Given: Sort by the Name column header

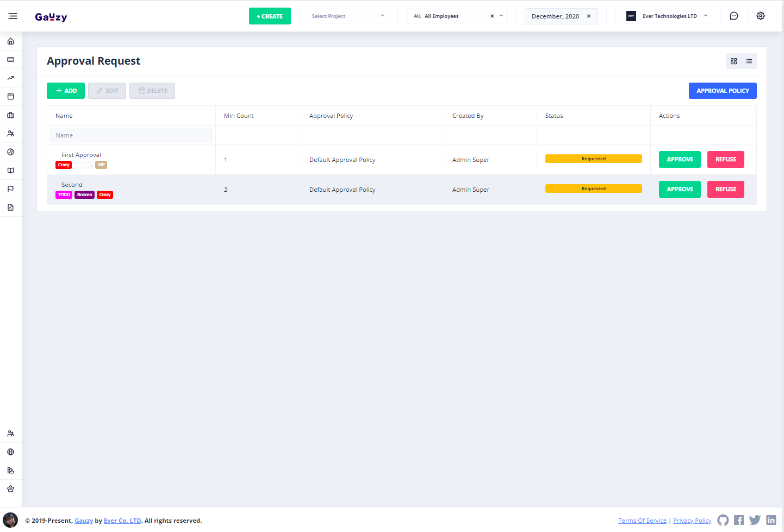Looking at the screenshot, I should tap(64, 116).
